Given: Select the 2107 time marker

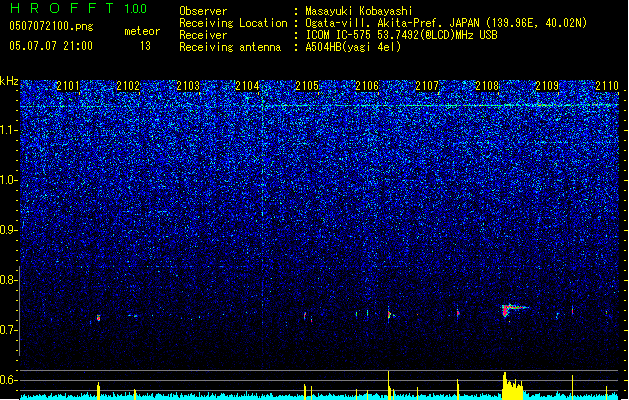Looking at the screenshot, I should [427, 86].
